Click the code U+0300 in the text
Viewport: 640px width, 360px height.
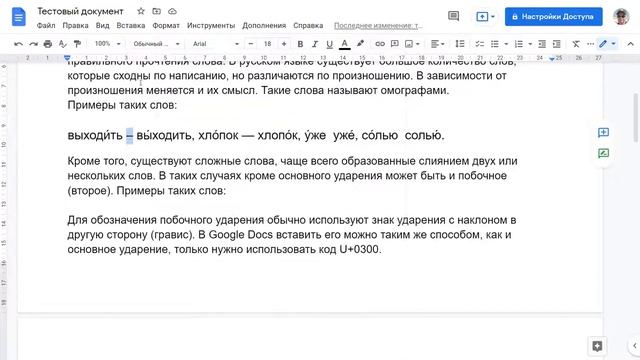click(x=360, y=249)
